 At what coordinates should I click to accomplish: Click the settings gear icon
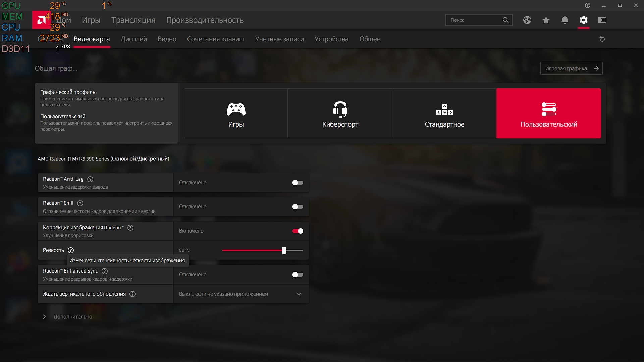[x=583, y=20]
